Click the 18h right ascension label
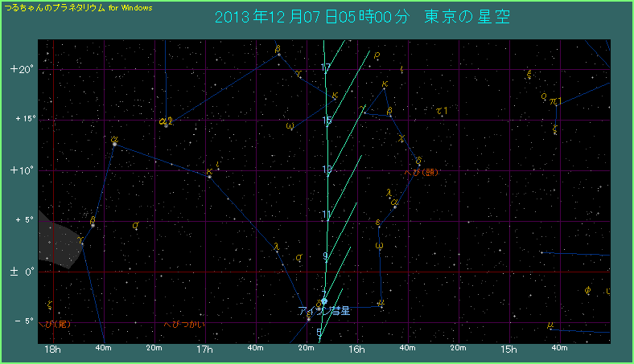Viewport: 634px width, 364px height. tap(53, 349)
